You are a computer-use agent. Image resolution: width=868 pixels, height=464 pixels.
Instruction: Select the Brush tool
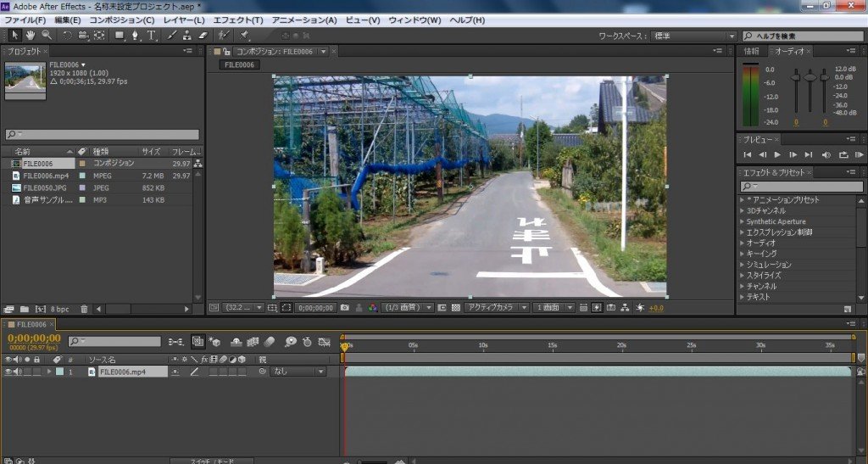click(x=171, y=35)
